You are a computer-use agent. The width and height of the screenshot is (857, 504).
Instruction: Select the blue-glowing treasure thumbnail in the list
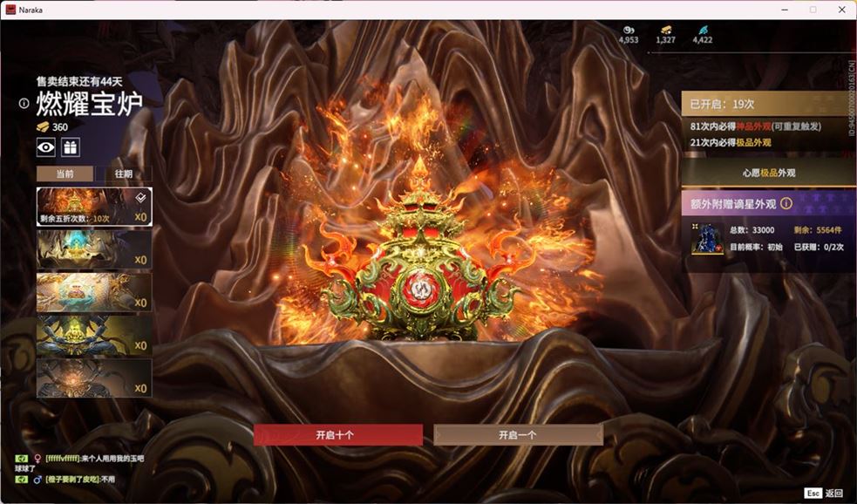click(94, 249)
